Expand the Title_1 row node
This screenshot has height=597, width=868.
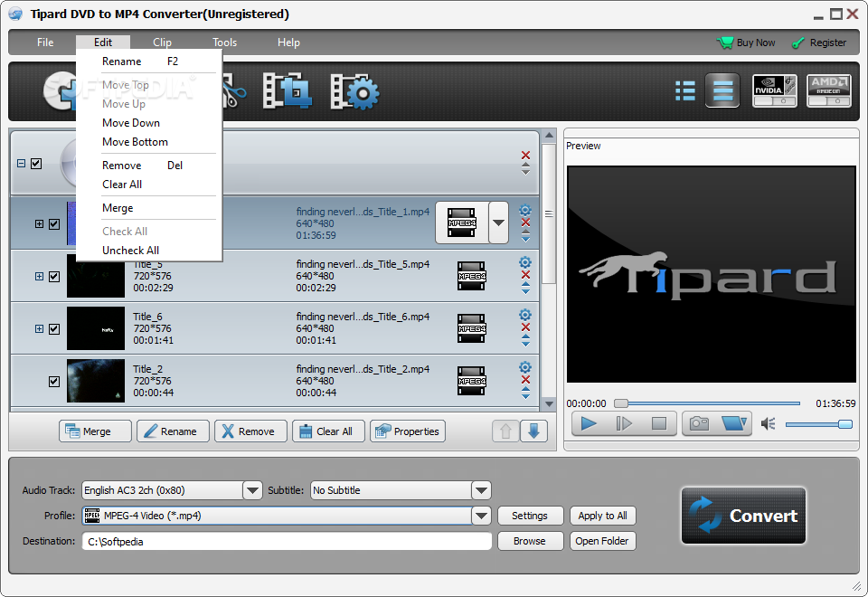point(39,223)
